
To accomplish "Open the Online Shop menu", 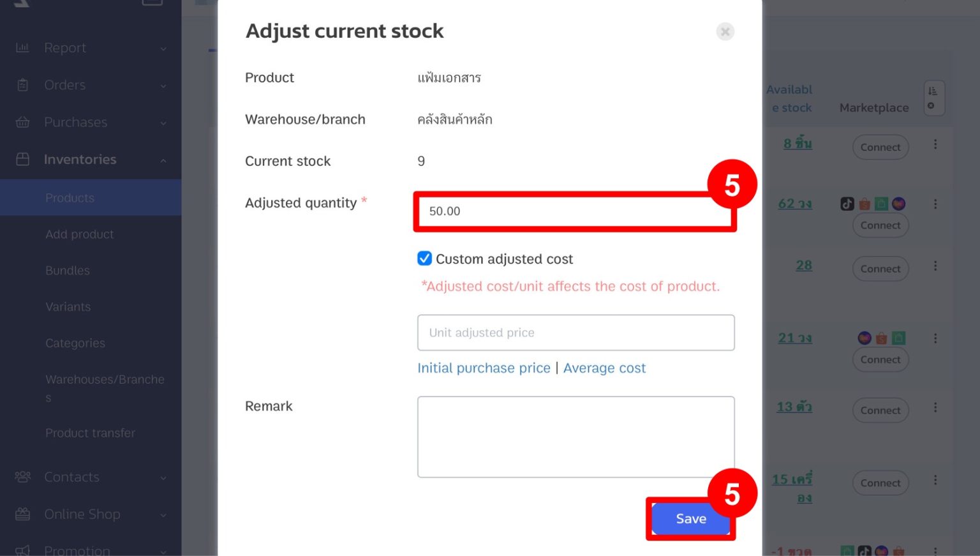I will point(82,515).
